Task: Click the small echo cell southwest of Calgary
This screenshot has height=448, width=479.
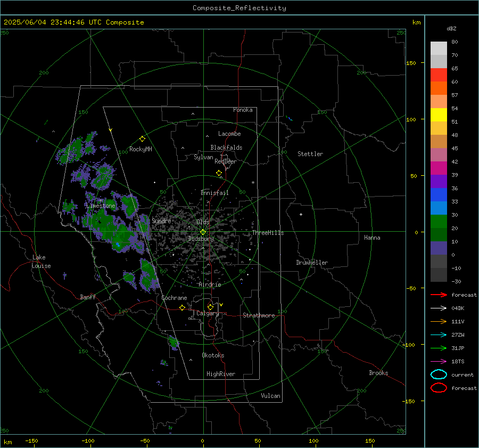Action: (x=174, y=343)
